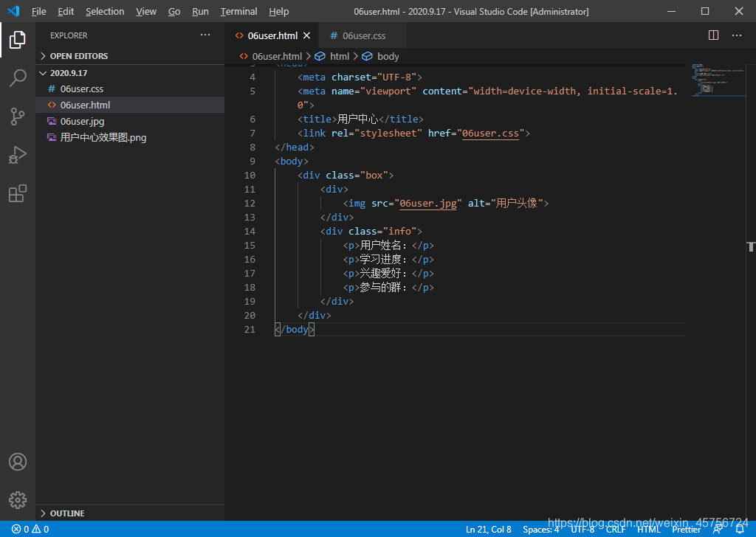Screen dimensions: 756x537
Task: Open the Terminal menu
Action: pos(238,11)
